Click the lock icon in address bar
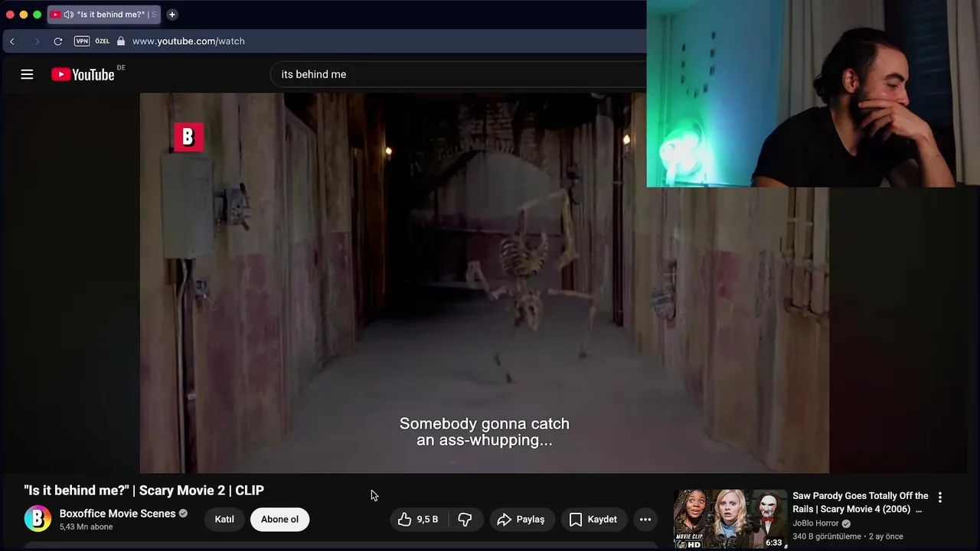The width and height of the screenshot is (980, 551). point(121,41)
